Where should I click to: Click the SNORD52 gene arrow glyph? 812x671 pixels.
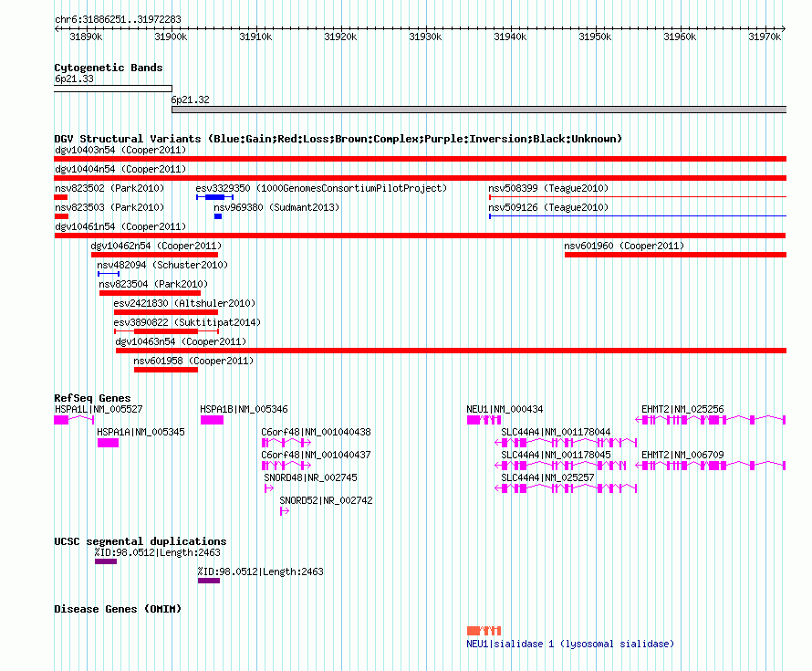[285, 511]
